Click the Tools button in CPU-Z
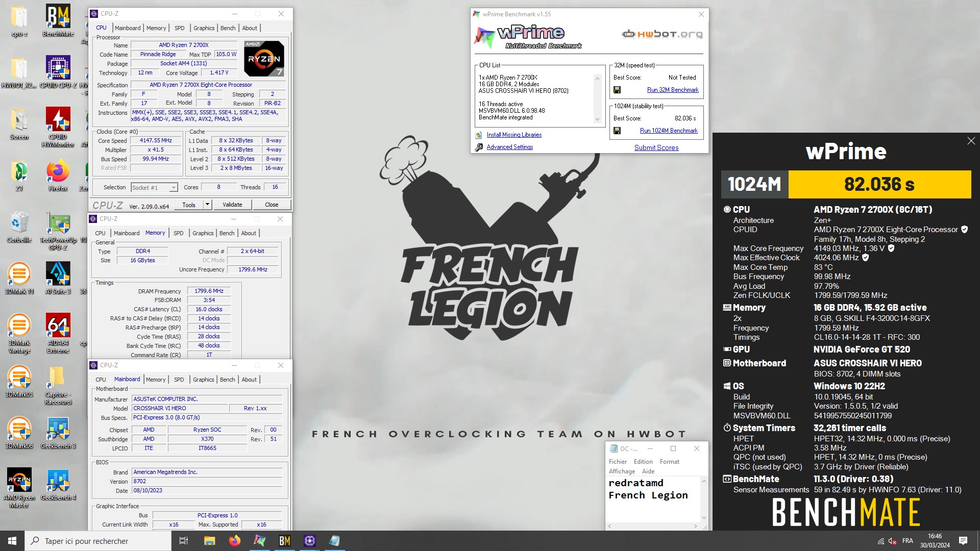Screen dimensions: 980x551 189,205
